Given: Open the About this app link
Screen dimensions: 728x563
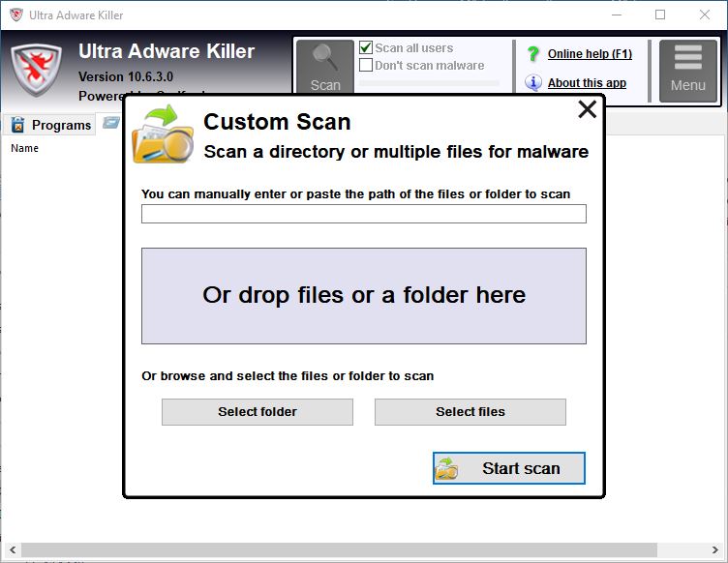Looking at the screenshot, I should tap(587, 83).
